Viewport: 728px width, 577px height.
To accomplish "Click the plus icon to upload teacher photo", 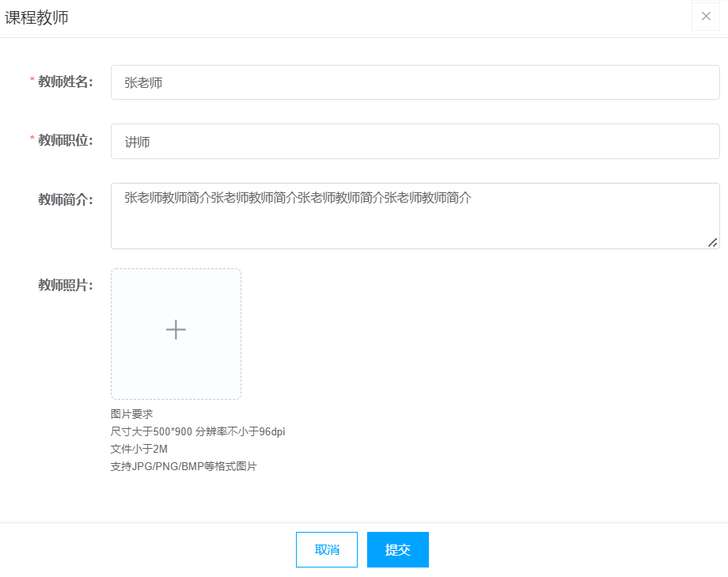I will click(176, 330).
